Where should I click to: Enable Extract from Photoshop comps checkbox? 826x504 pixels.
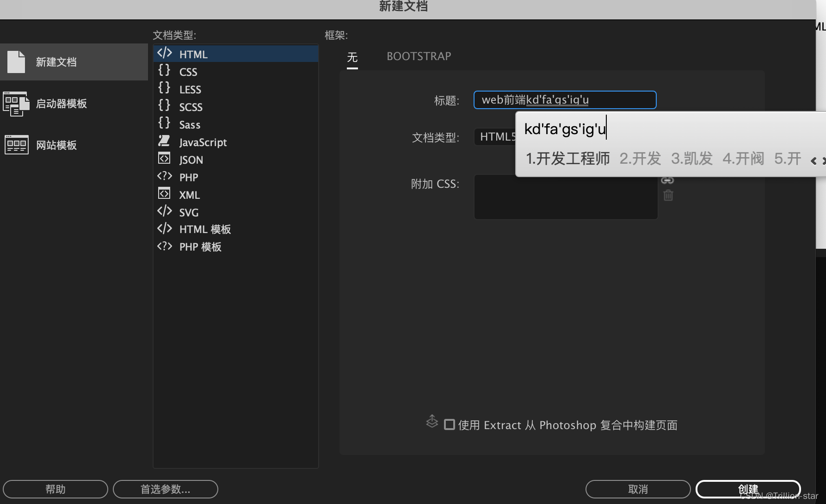pyautogui.click(x=449, y=424)
